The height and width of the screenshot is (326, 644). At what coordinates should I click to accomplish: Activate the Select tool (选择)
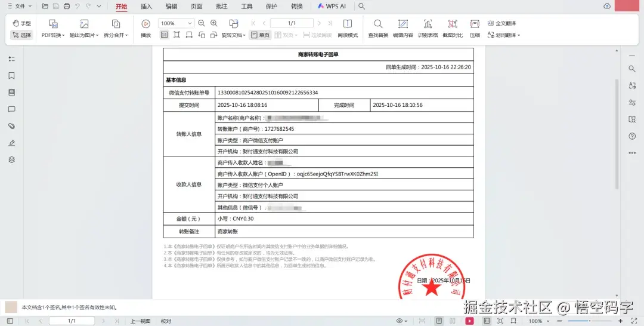click(x=21, y=35)
